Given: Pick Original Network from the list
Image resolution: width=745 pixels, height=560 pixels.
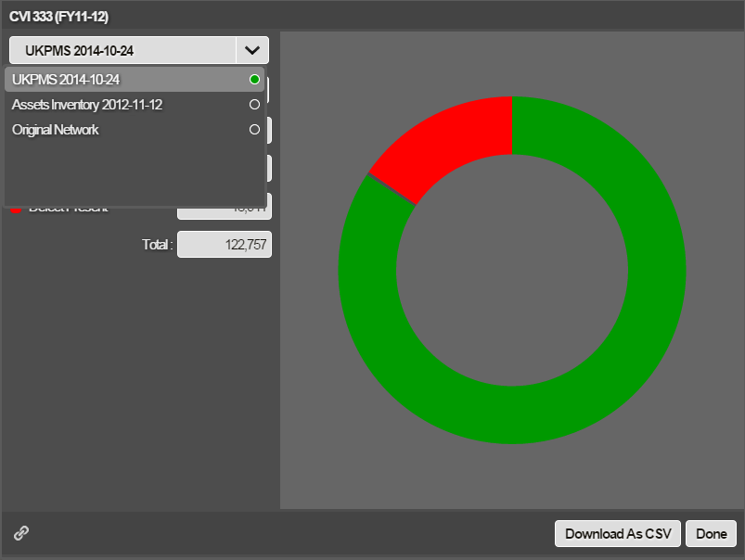Looking at the screenshot, I should pos(56,130).
